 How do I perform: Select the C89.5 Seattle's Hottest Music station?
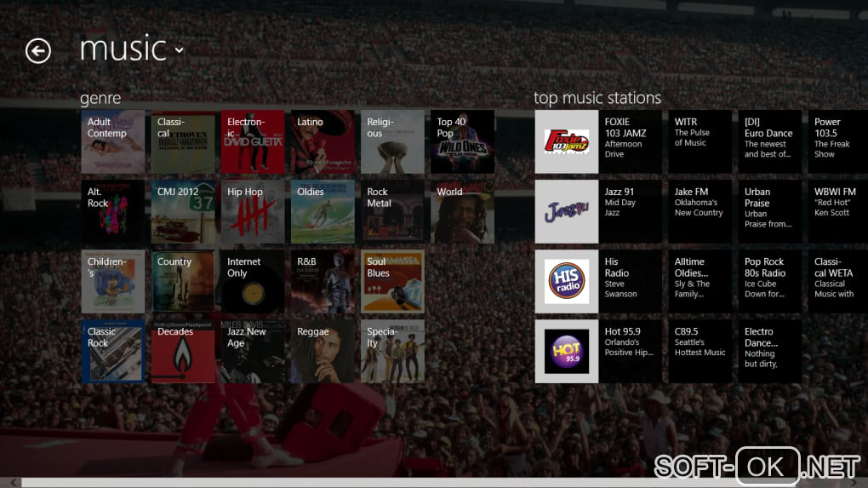tap(700, 351)
